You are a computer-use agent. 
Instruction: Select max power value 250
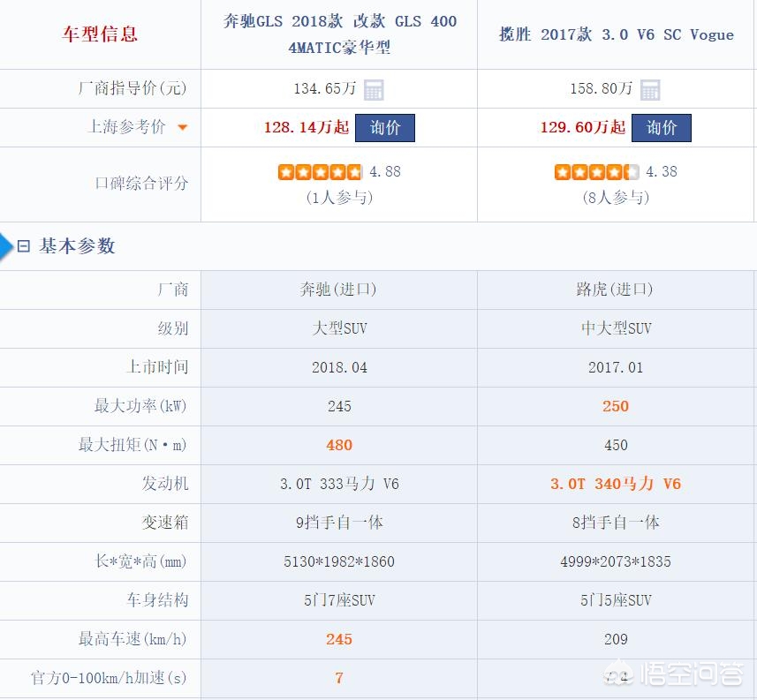click(x=616, y=406)
